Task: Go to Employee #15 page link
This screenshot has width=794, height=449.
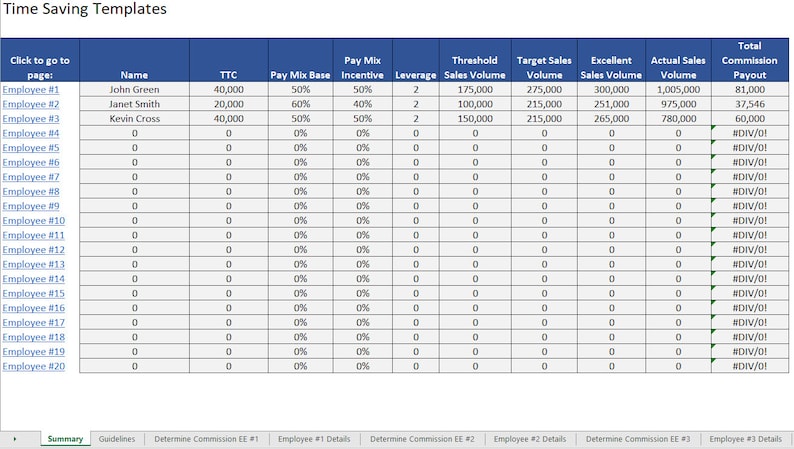Action: click(33, 294)
